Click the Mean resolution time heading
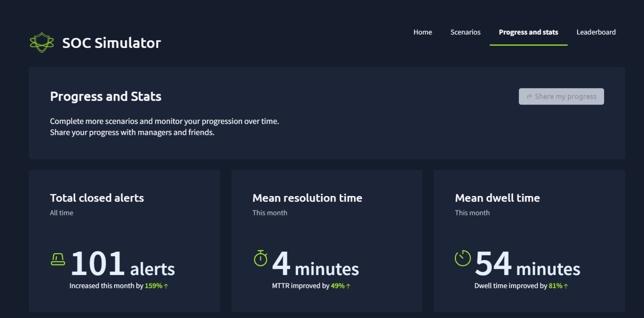The image size is (644, 318). click(307, 198)
